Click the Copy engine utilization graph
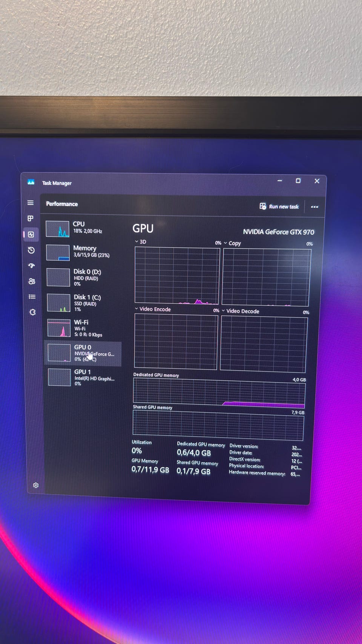362x644 pixels. pyautogui.click(x=266, y=277)
